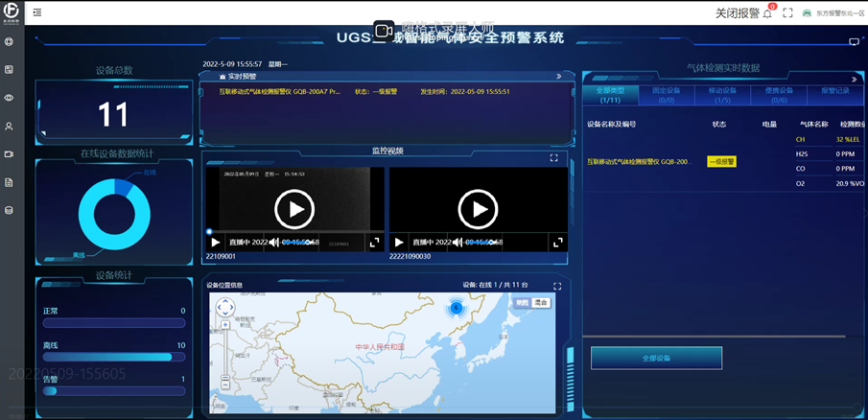Open the video camera icon in sidebar
Screen dimensions: 868x420
(9, 153)
